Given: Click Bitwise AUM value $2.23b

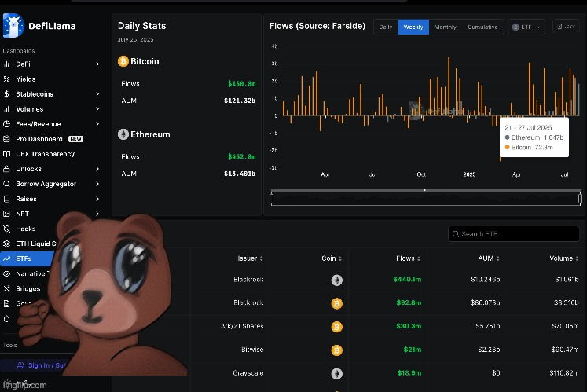Looking at the screenshot, I should pos(489,350).
